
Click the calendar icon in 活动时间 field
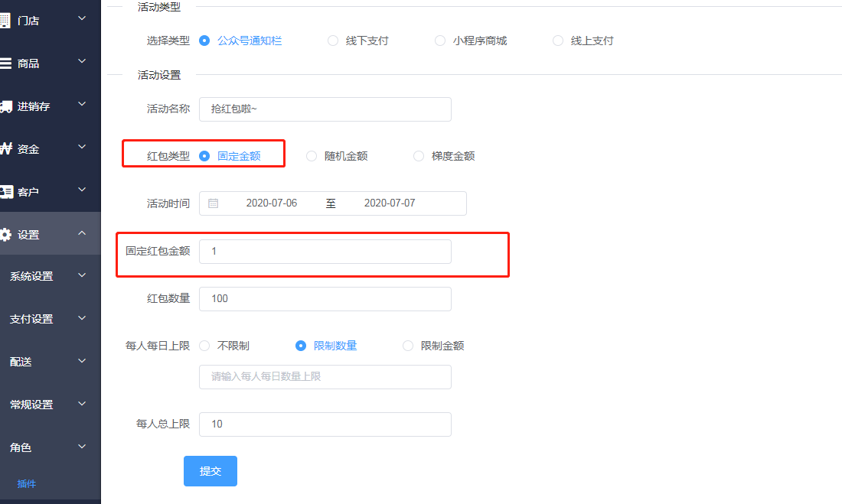pos(214,203)
